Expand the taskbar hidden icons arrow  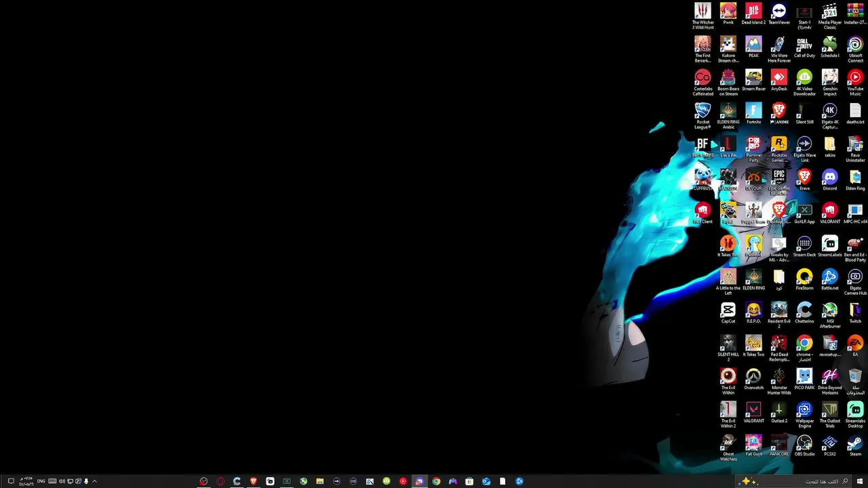pyautogui.click(x=94, y=481)
